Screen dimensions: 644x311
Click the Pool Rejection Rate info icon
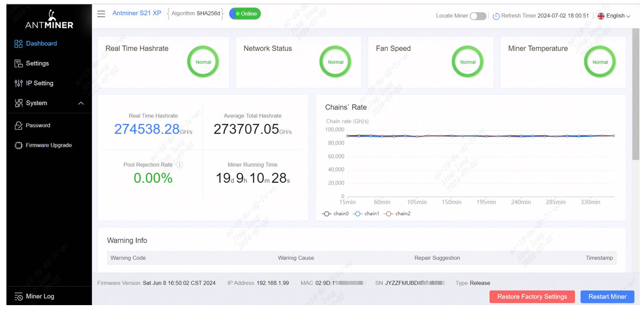[180, 165]
